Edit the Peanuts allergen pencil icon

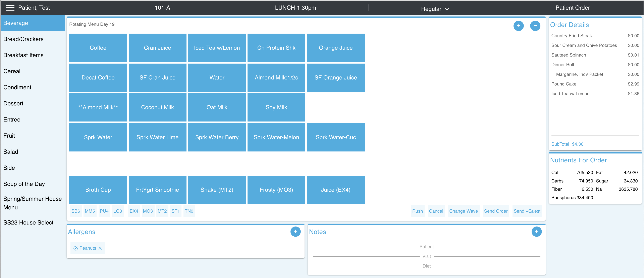[75, 248]
